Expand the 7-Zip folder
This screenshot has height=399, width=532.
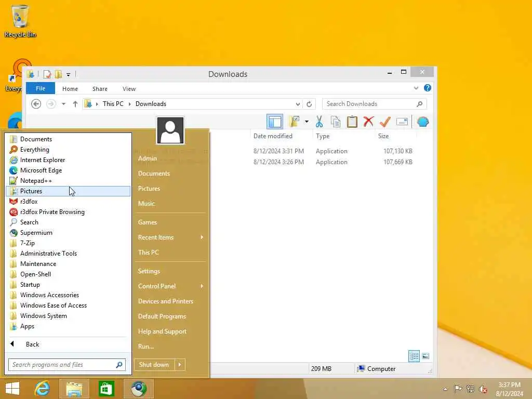tap(68, 243)
